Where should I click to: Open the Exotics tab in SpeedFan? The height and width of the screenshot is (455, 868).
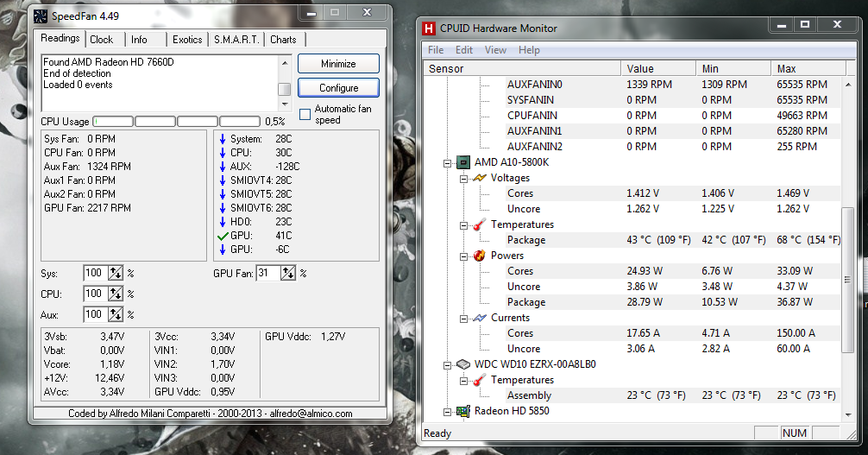click(187, 40)
